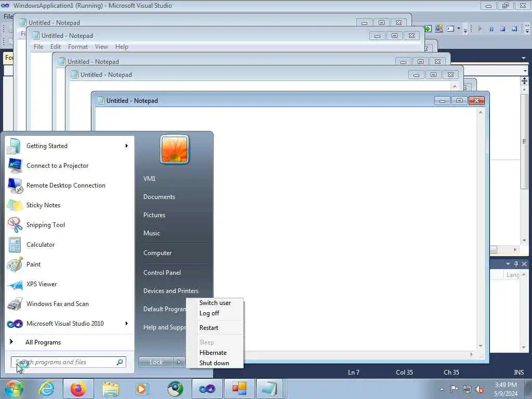Click Visual Studio Pause debugging toolbar icon
Viewport: 532px width, 399px height.
pos(491,29)
